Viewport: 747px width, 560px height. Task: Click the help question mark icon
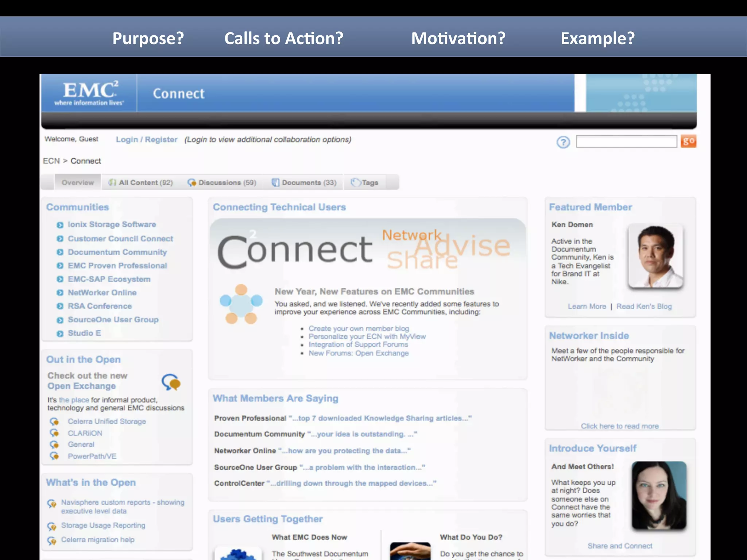563,142
